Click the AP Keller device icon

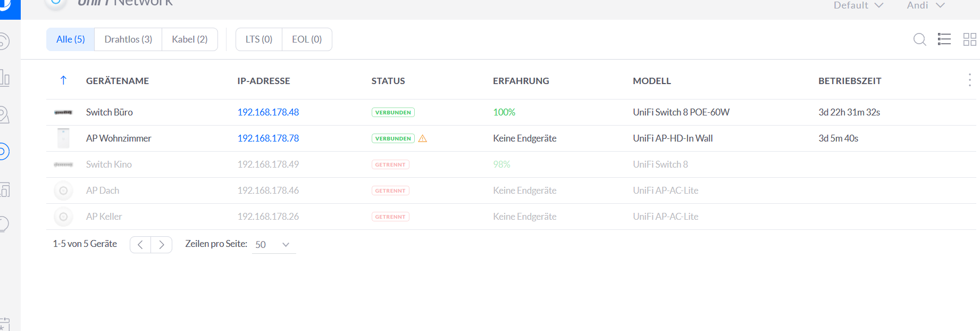(x=63, y=217)
